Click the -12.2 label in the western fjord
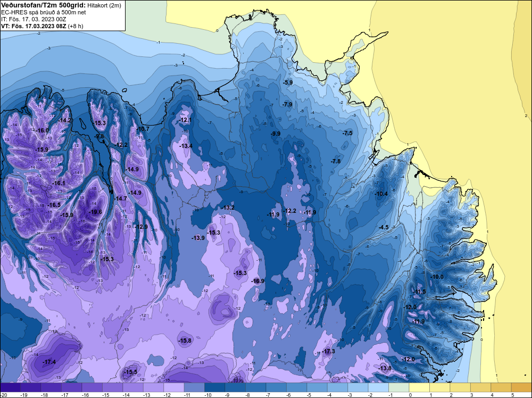 coord(121,145)
